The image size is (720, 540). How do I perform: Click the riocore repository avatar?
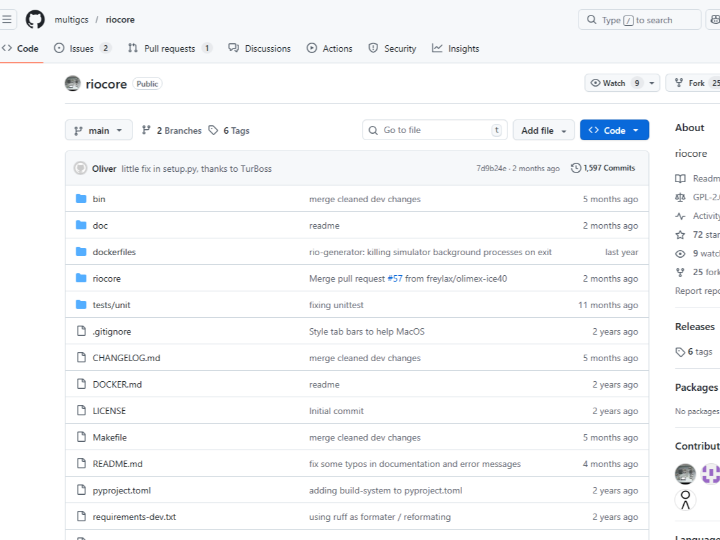[x=72, y=84]
